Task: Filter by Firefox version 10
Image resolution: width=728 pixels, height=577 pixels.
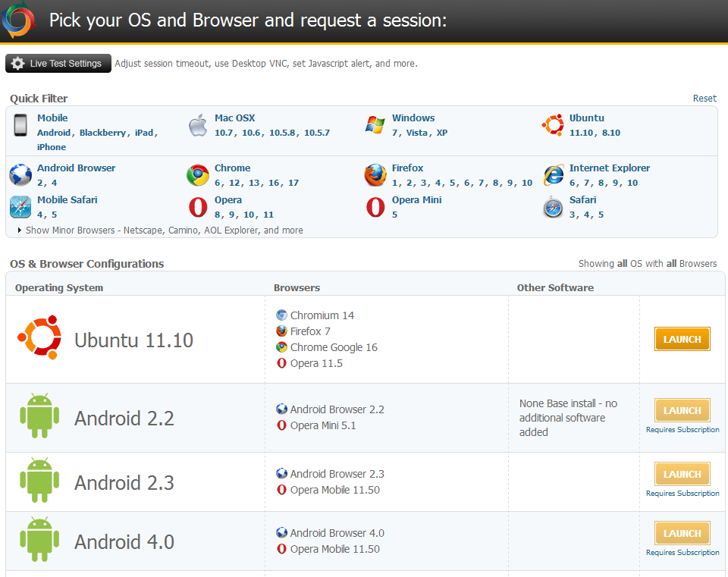Action: (527, 183)
